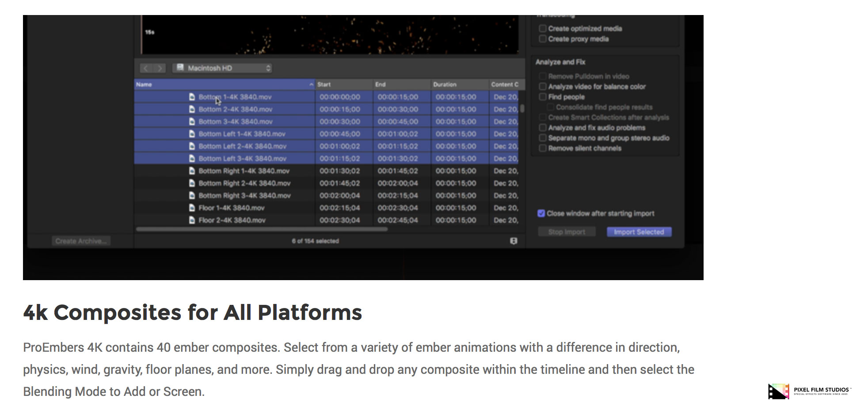Check Create Smart Collections after analysis
Screen dimensions: 868x418
pos(543,118)
